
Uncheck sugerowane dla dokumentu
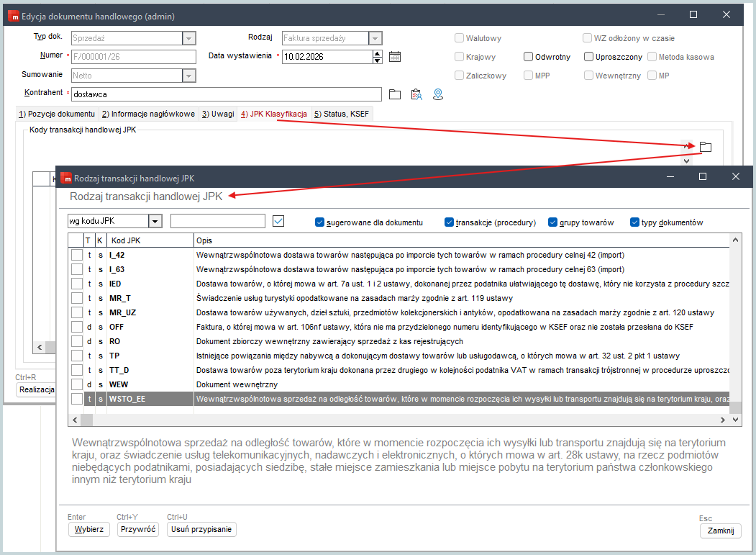coord(320,222)
